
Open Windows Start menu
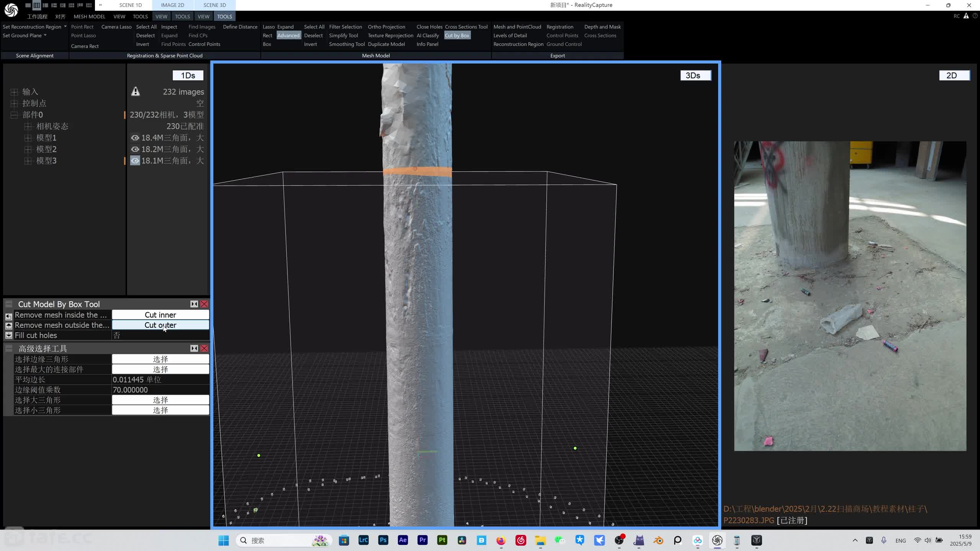pyautogui.click(x=224, y=540)
